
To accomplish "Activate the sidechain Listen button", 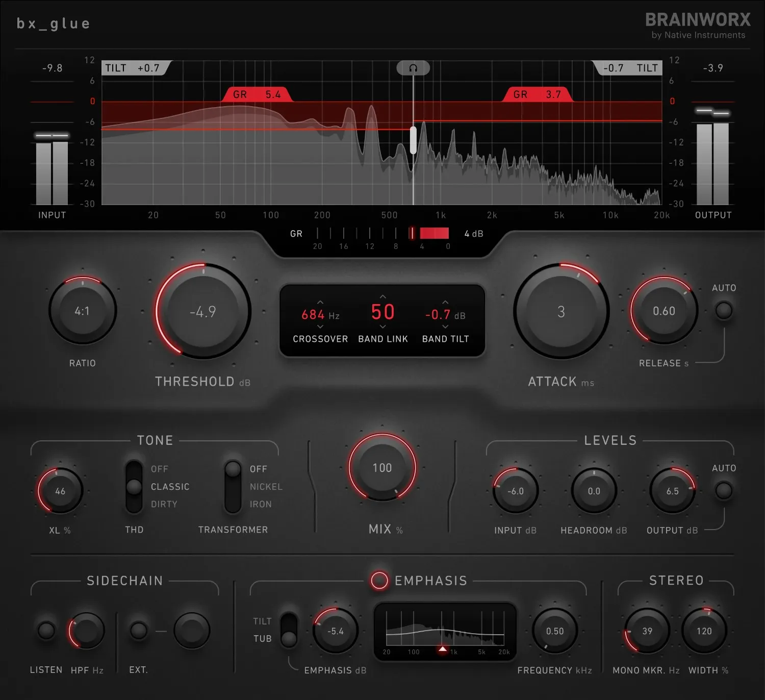I will [x=46, y=631].
